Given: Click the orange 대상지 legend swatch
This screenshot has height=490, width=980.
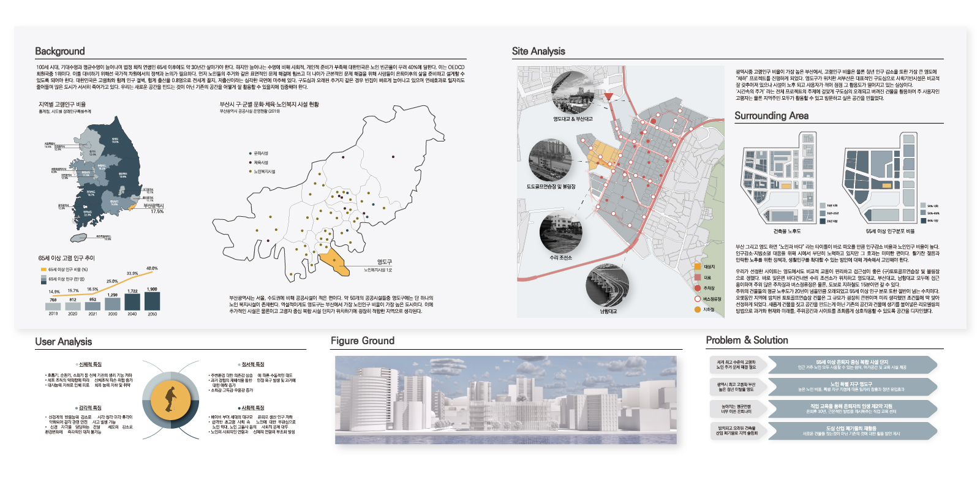Looking at the screenshot, I should [x=697, y=266].
